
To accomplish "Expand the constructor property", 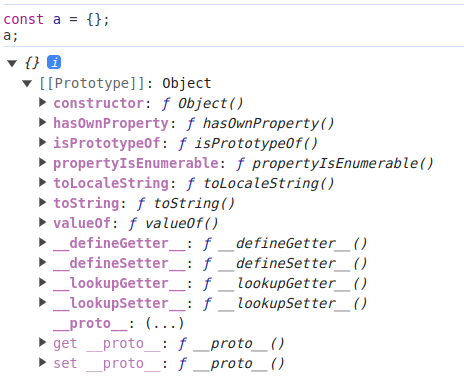I will tap(42, 102).
